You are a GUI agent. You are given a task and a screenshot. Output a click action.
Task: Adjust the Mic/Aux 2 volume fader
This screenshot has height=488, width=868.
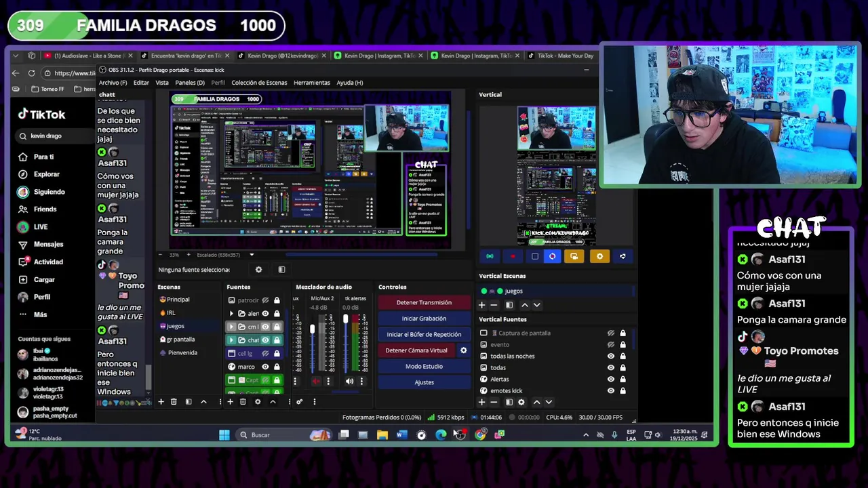click(313, 329)
